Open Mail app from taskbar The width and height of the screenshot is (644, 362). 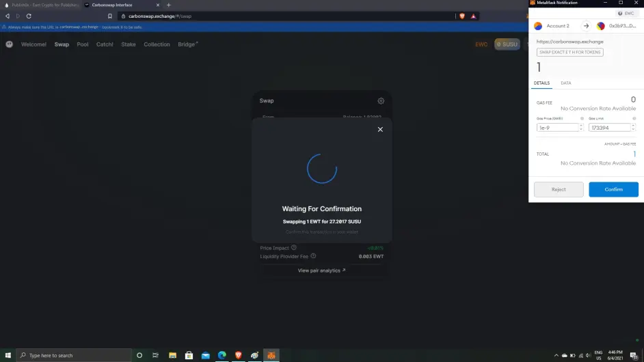coord(205,355)
